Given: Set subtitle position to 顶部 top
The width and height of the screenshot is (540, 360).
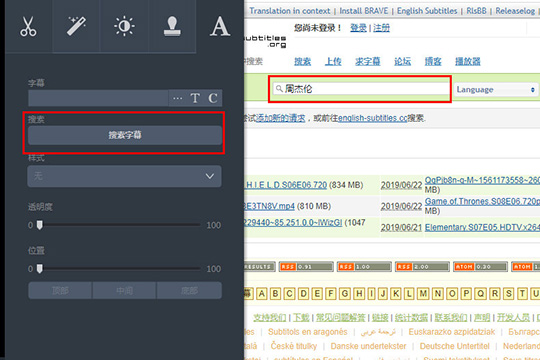Looking at the screenshot, I should [x=60, y=290].
